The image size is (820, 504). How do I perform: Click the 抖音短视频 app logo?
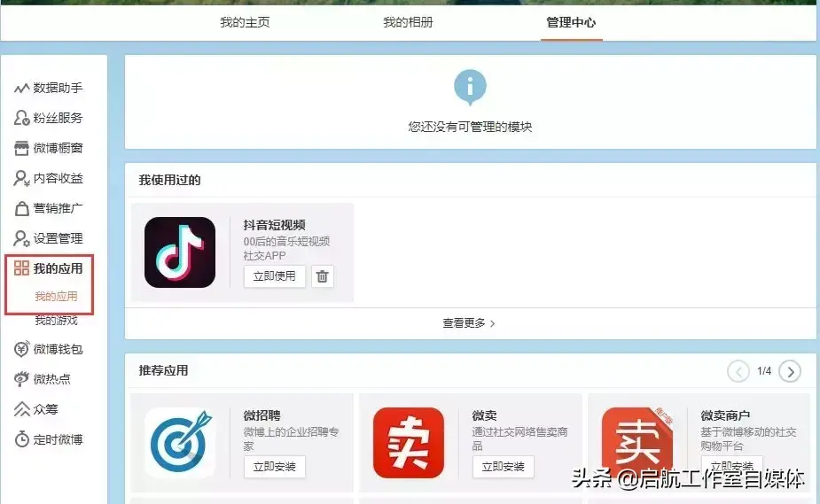[x=180, y=252]
